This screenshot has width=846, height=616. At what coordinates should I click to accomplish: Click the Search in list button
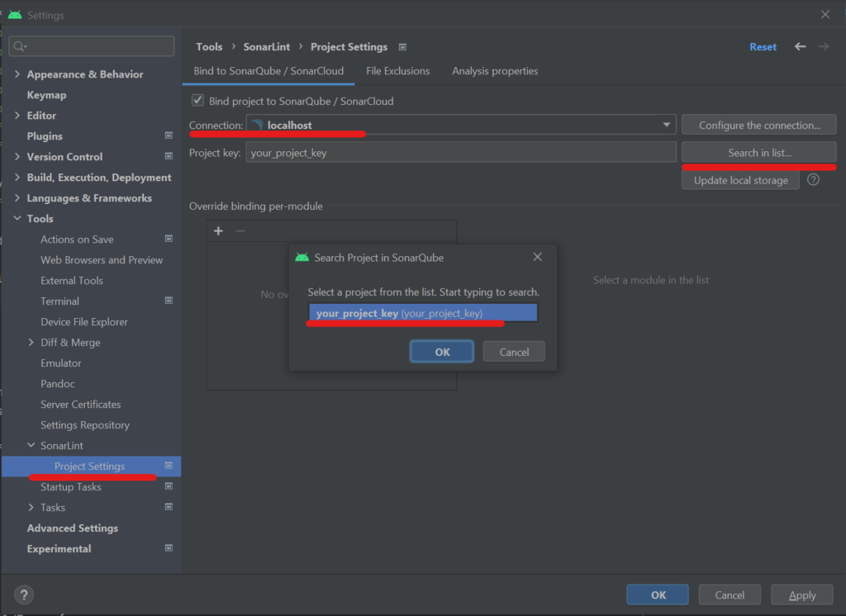pyautogui.click(x=759, y=153)
